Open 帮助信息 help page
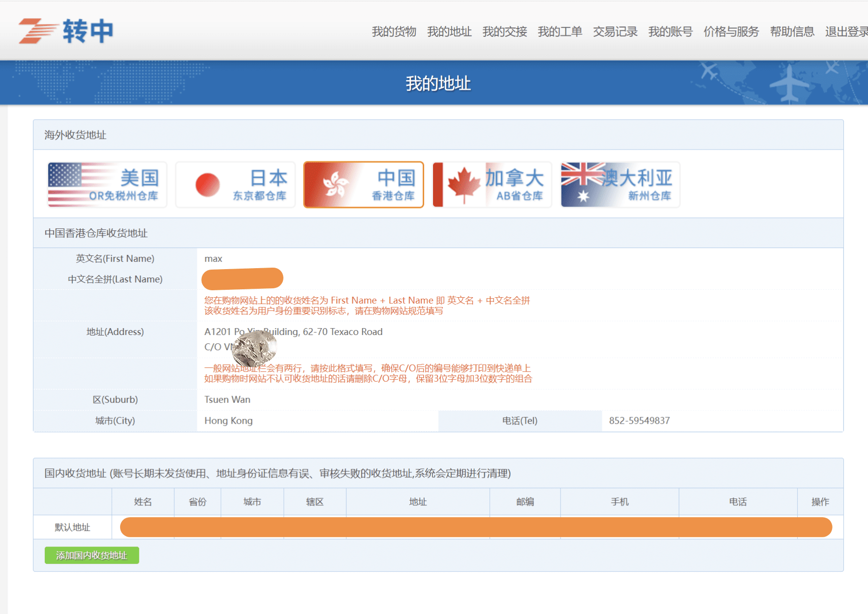The image size is (868, 614). point(792,31)
